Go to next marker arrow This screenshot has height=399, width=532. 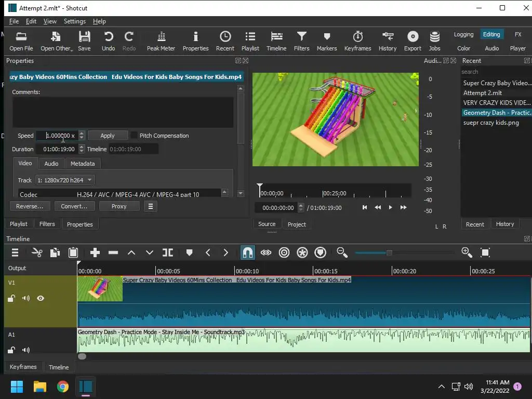225,252
